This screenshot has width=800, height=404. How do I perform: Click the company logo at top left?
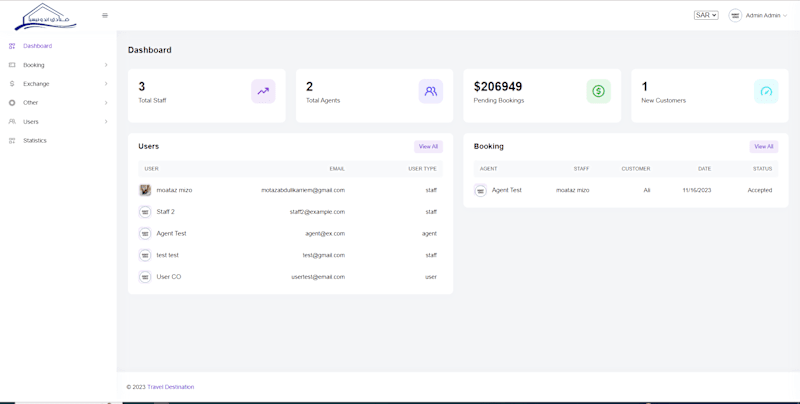(45, 16)
